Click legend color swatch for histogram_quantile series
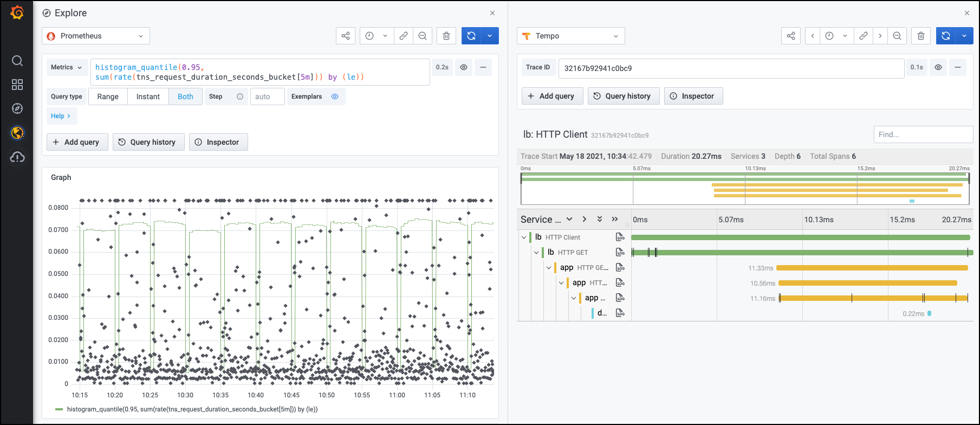Screen dimensions: 980x425 (59, 409)
